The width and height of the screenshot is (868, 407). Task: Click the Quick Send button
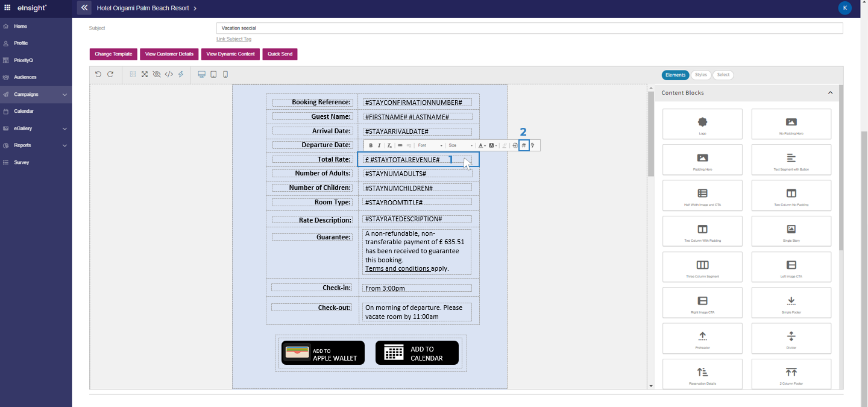click(280, 54)
